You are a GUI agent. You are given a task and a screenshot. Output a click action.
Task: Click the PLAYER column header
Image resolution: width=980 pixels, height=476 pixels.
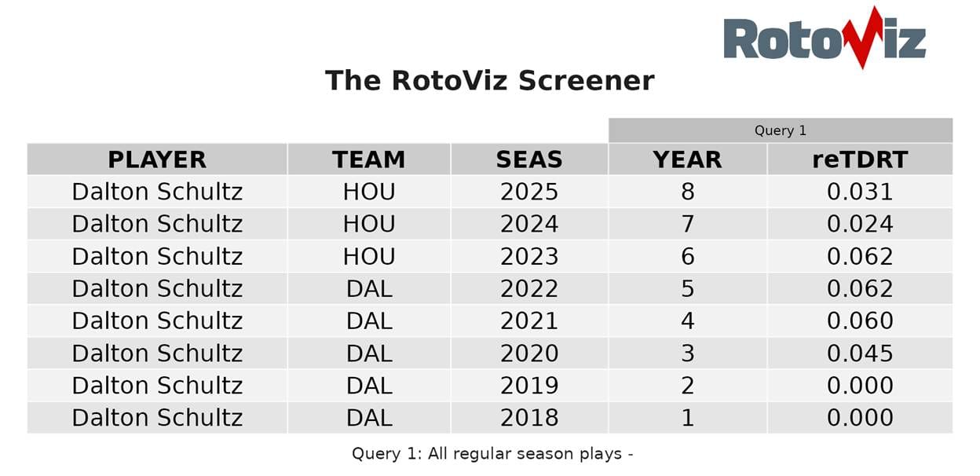pyautogui.click(x=157, y=159)
